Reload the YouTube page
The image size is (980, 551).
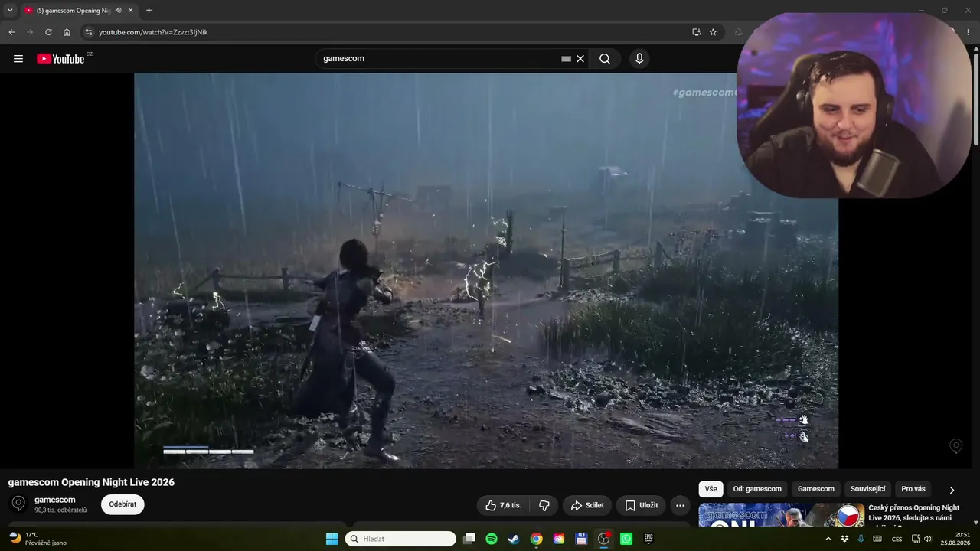point(48,32)
